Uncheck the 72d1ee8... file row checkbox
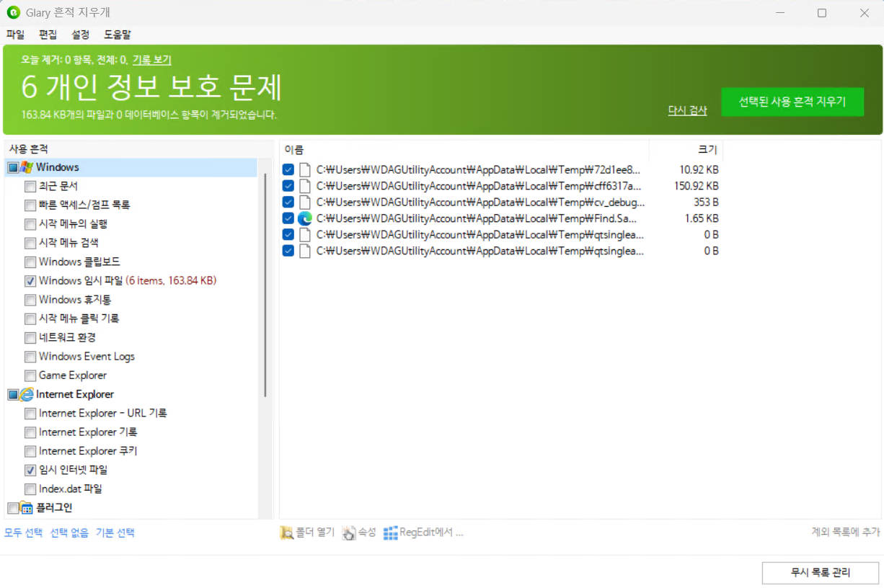Screen dimensions: 884x588 pyautogui.click(x=288, y=170)
